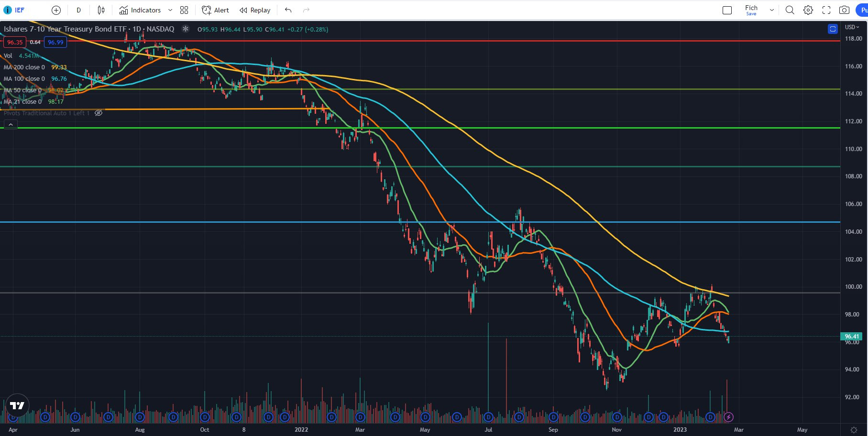This screenshot has width=868, height=436.
Task: Open chart settings gear in the top toolbar
Action: 808,10
